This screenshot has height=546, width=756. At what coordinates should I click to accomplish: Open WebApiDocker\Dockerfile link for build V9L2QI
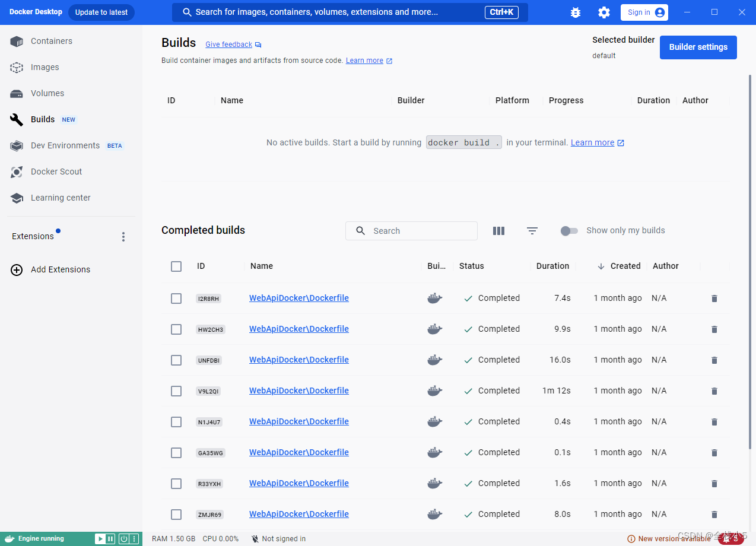[299, 391]
